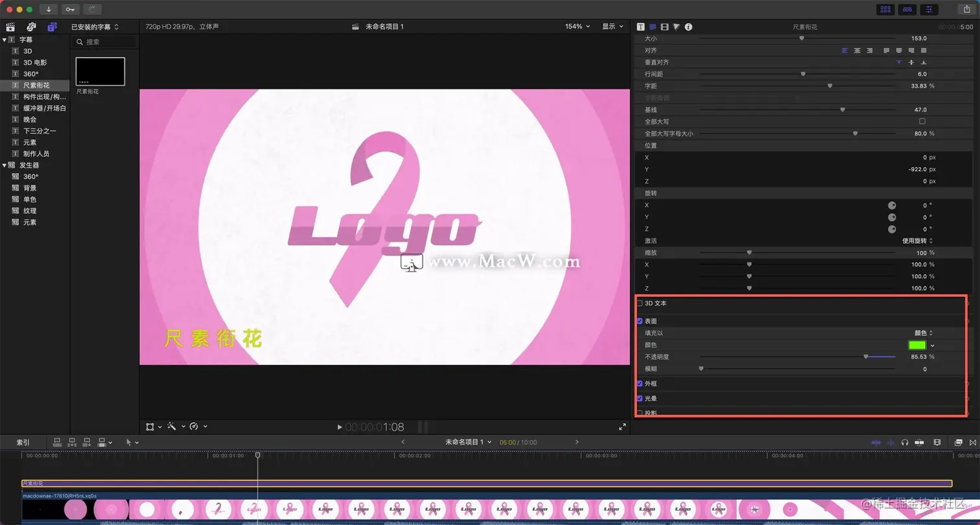980x525 pixels.
Task: Click the import media down-arrow button
Action: 49,10
